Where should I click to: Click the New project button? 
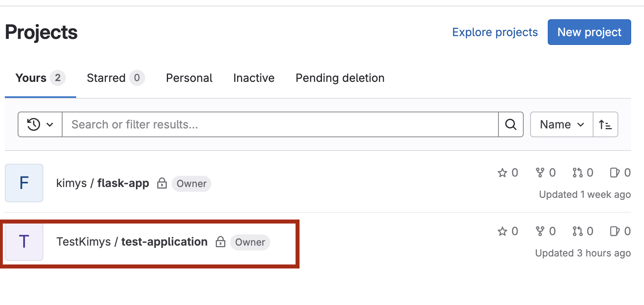589,32
